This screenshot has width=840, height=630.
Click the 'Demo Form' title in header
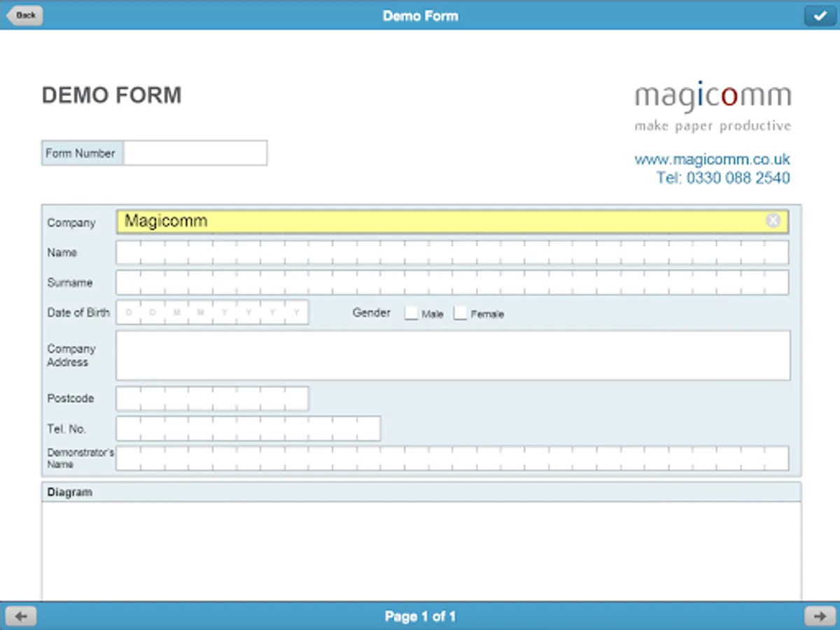pos(420,15)
